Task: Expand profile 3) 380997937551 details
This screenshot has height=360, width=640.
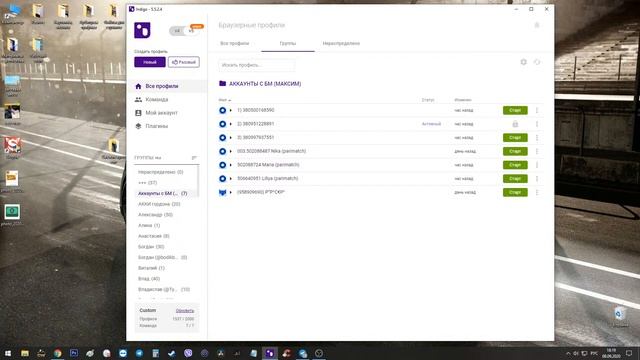Action: pyautogui.click(x=231, y=138)
